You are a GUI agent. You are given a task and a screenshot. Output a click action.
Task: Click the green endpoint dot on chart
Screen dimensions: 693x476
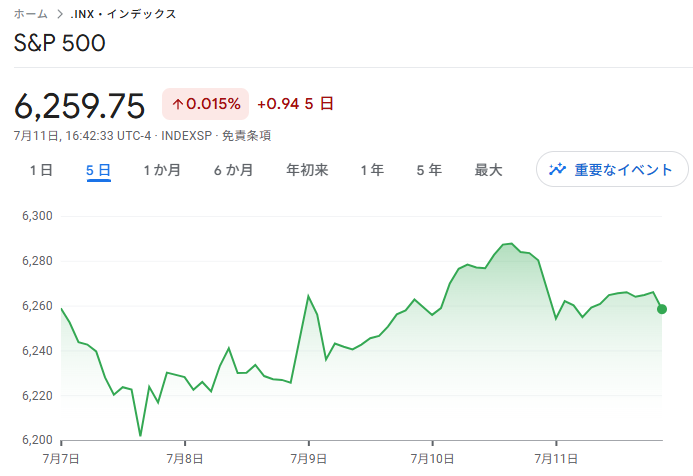point(662,309)
